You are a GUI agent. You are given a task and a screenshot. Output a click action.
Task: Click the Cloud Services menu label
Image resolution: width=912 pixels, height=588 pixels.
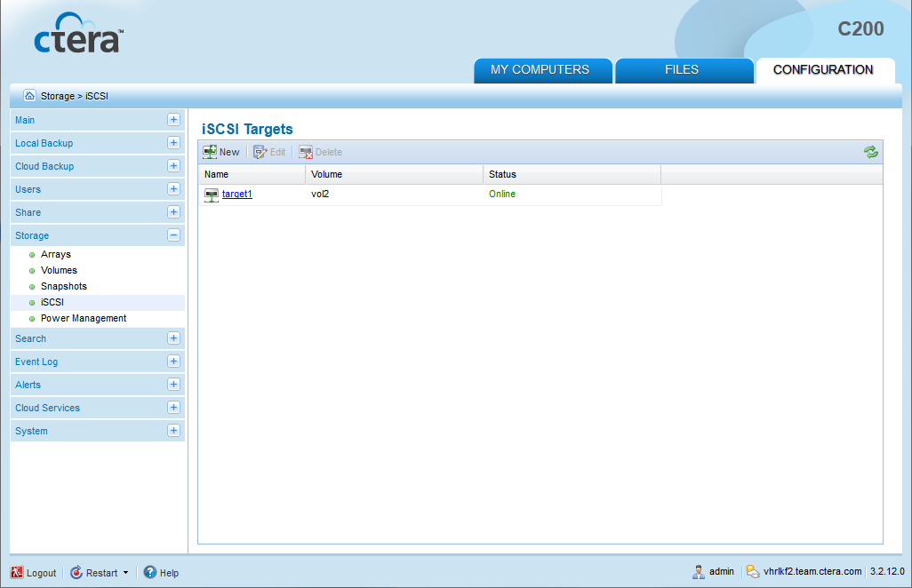click(48, 408)
